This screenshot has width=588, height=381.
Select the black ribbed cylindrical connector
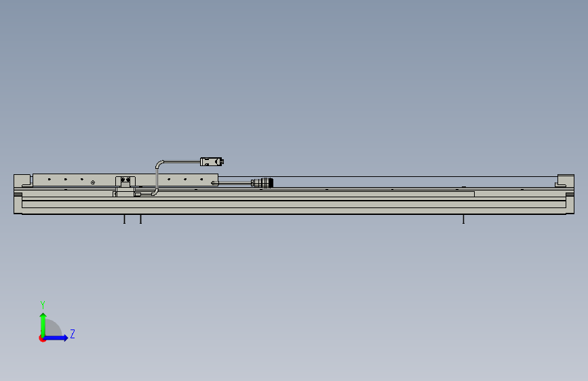coord(262,182)
